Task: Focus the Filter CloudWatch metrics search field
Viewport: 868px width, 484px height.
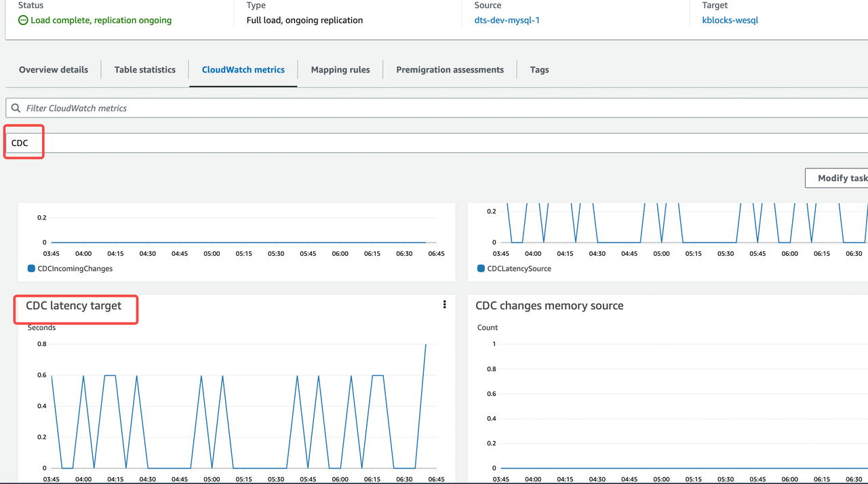Action: coord(437,108)
